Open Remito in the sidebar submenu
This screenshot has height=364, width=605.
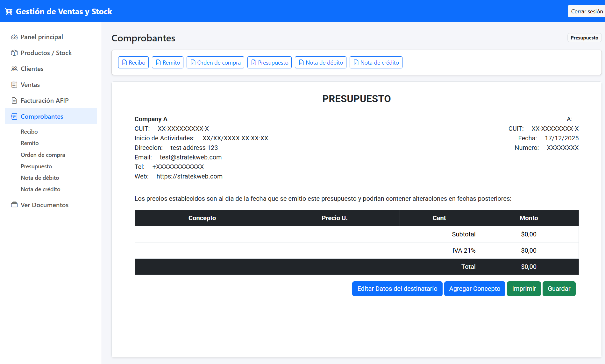pyautogui.click(x=30, y=143)
